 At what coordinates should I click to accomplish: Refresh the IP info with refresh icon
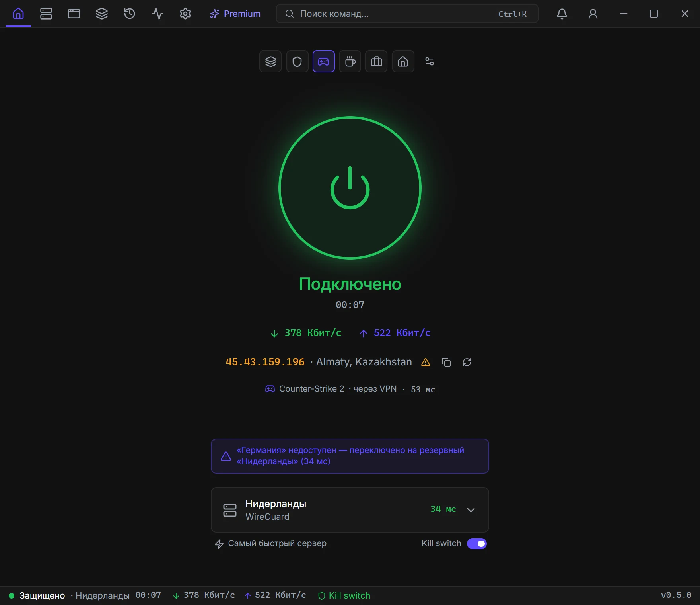(467, 362)
